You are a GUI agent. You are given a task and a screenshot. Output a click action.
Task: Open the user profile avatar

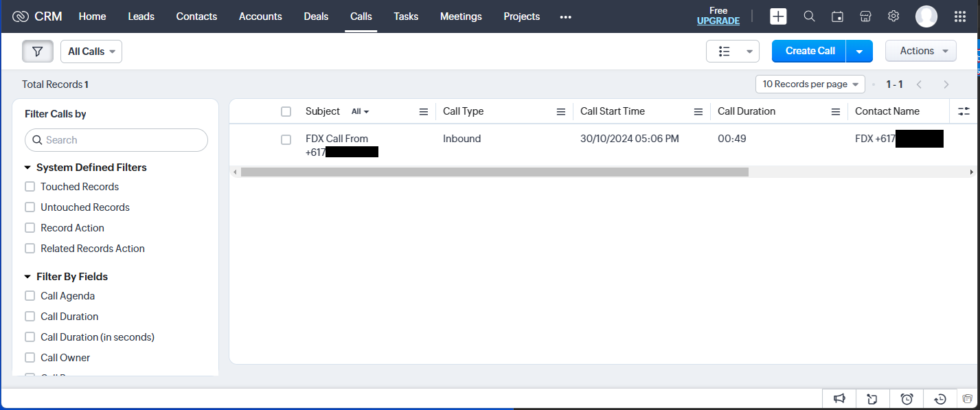coord(926,16)
